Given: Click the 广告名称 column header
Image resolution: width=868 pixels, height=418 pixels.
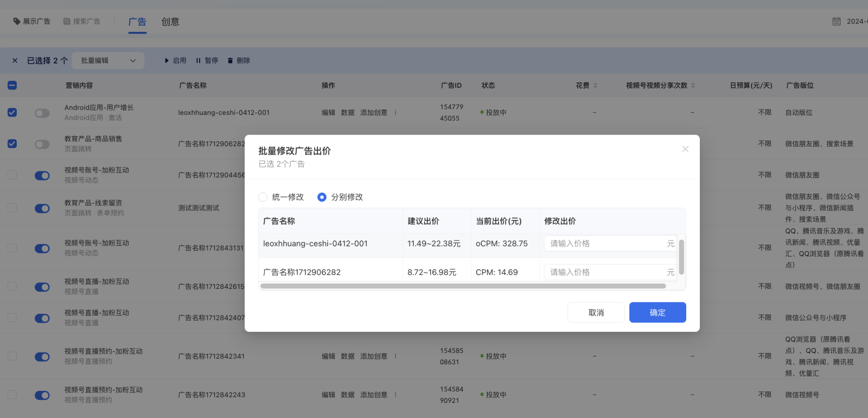Looking at the screenshot, I should [x=193, y=86].
